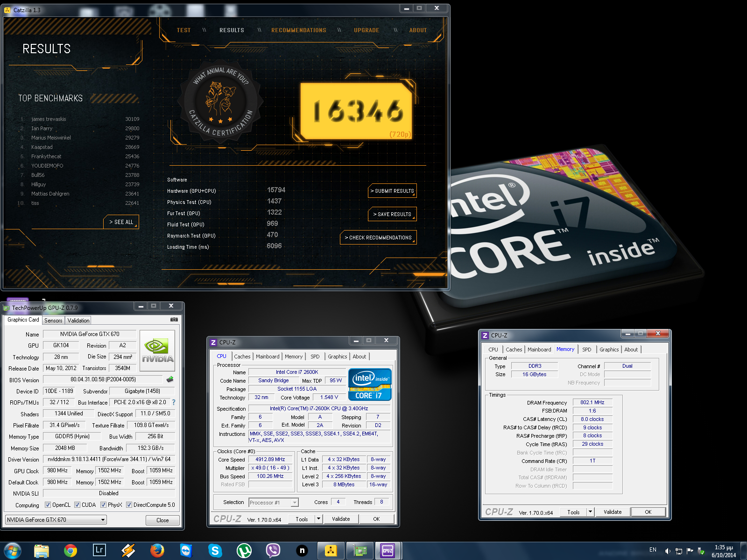Open the TEST menu in Catzilla
The width and height of the screenshot is (747, 560).
click(x=183, y=30)
